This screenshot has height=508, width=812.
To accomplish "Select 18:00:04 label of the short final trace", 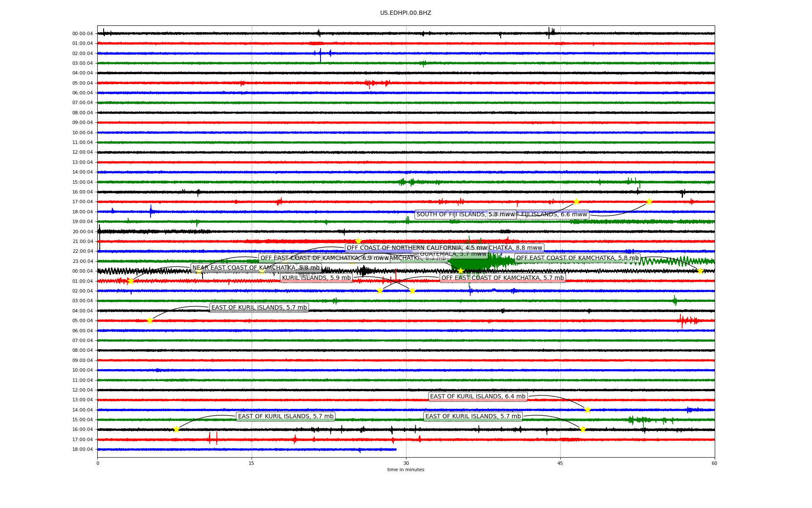I will coord(82,450).
